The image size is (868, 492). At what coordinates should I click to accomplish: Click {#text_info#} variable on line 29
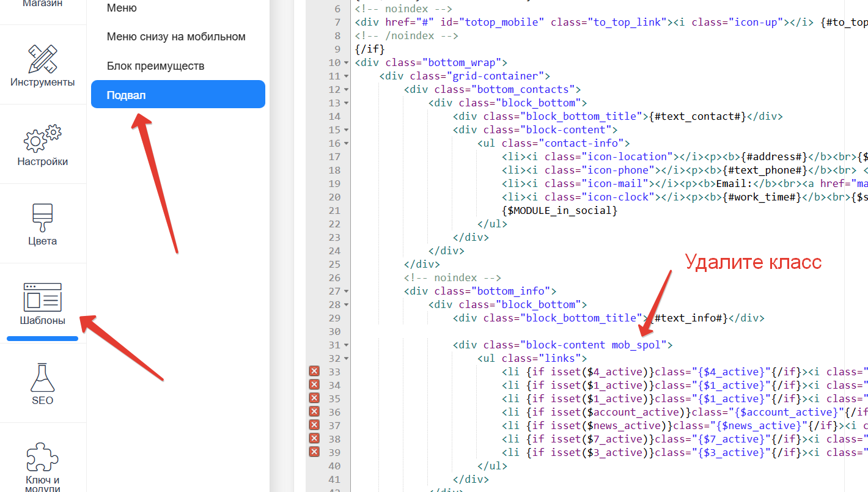[688, 318]
